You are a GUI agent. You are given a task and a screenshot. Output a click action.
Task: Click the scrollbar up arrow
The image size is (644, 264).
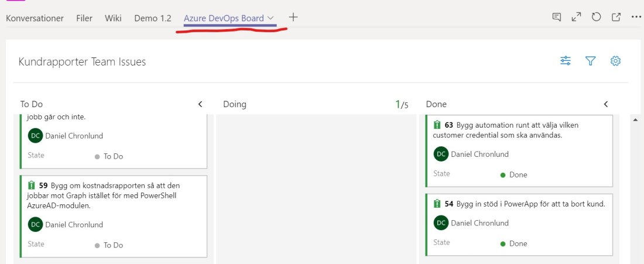coord(635,119)
